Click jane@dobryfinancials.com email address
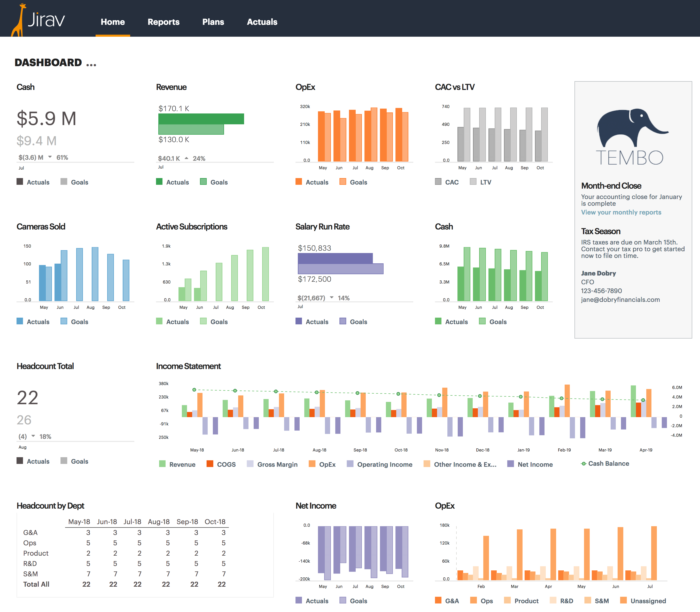Screen dimensions: 700x612 click(620, 300)
